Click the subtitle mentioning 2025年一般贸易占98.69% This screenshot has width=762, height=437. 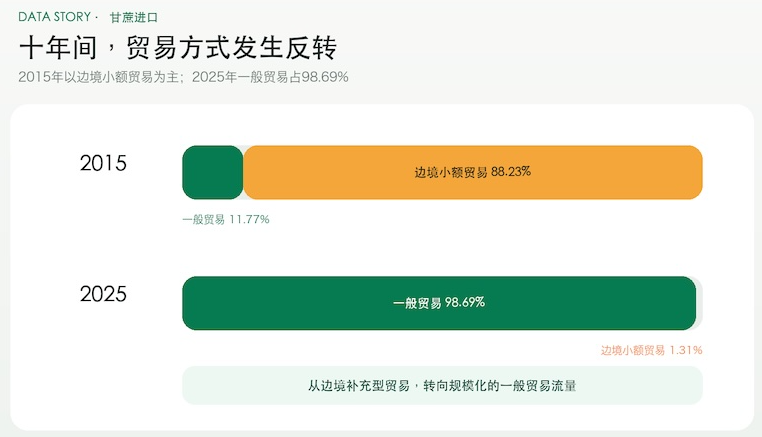click(x=270, y=77)
